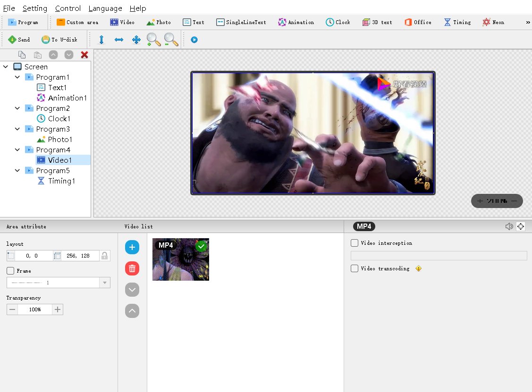Fill the screen with the four-way arrow icon
Screen dimensions: 532x392
pyautogui.click(x=136, y=40)
